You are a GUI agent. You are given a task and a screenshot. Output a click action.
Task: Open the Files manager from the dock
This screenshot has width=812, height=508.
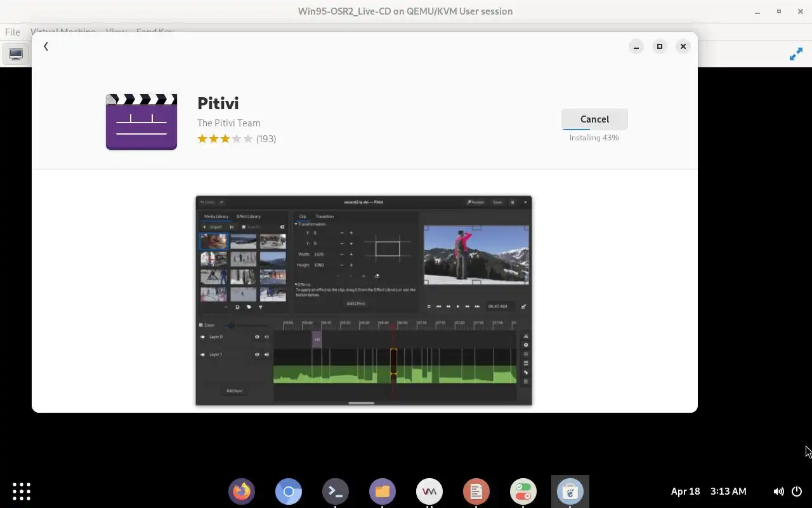[383, 491]
